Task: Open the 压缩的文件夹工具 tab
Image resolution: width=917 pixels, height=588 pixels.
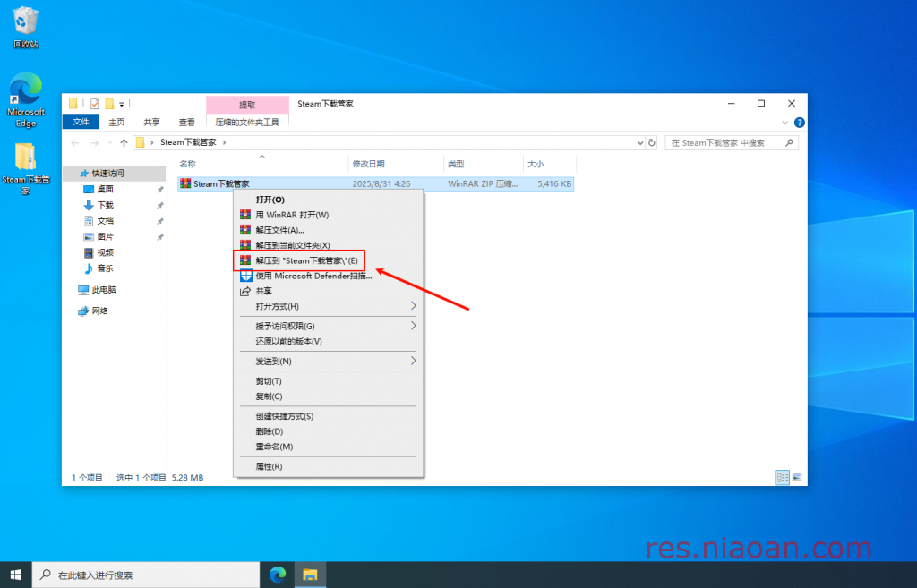Action: coord(247,122)
